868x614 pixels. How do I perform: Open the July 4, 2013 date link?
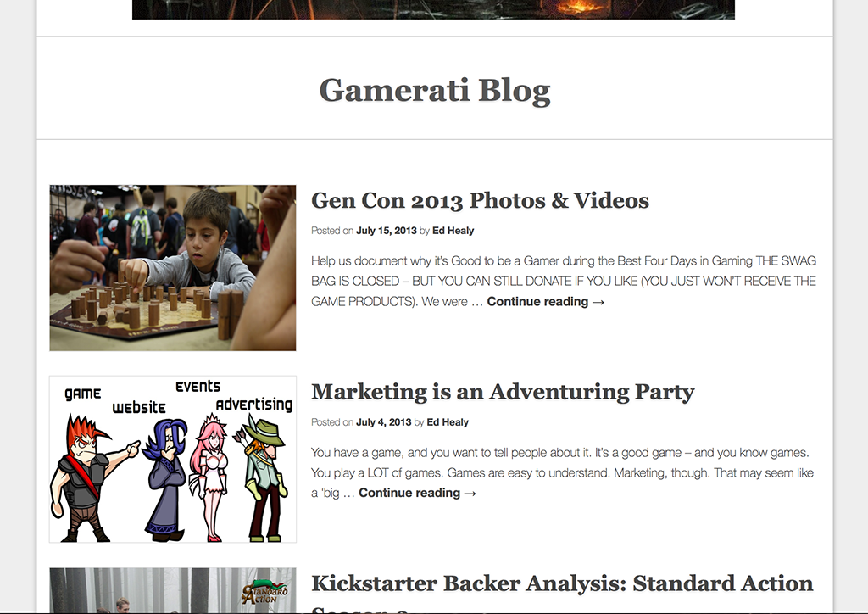(x=383, y=421)
